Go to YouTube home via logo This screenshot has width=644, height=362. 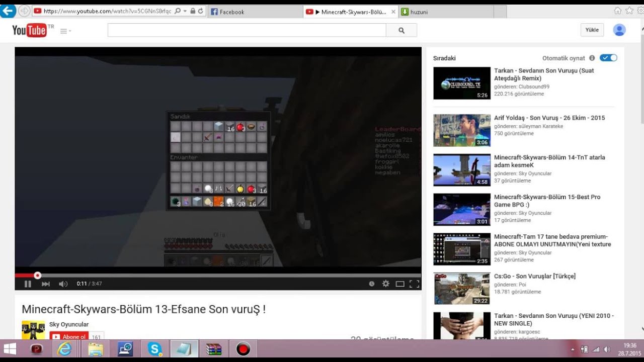click(30, 30)
